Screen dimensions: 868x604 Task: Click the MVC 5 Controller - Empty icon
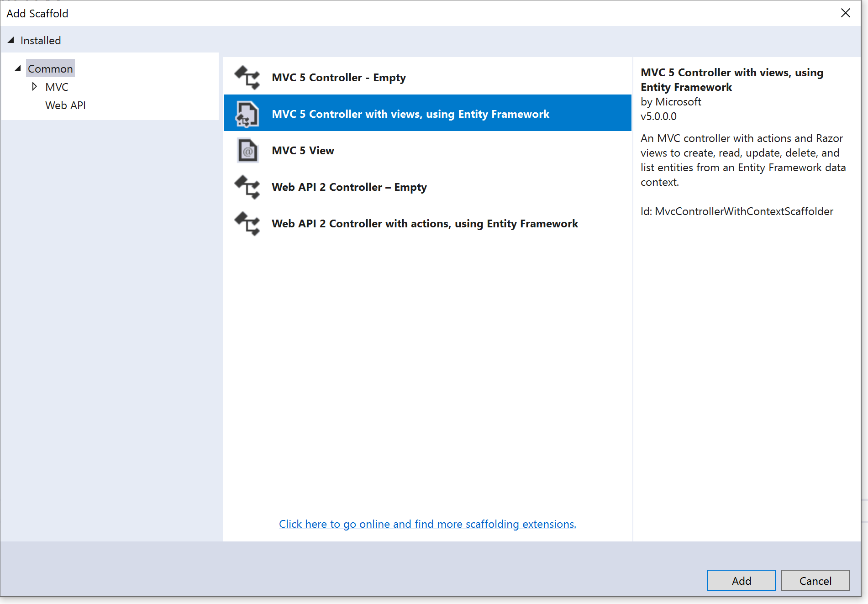click(247, 78)
